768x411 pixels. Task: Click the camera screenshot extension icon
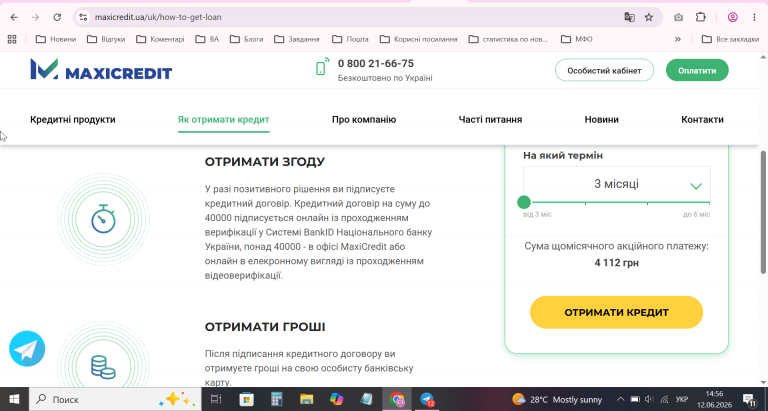[678, 17]
